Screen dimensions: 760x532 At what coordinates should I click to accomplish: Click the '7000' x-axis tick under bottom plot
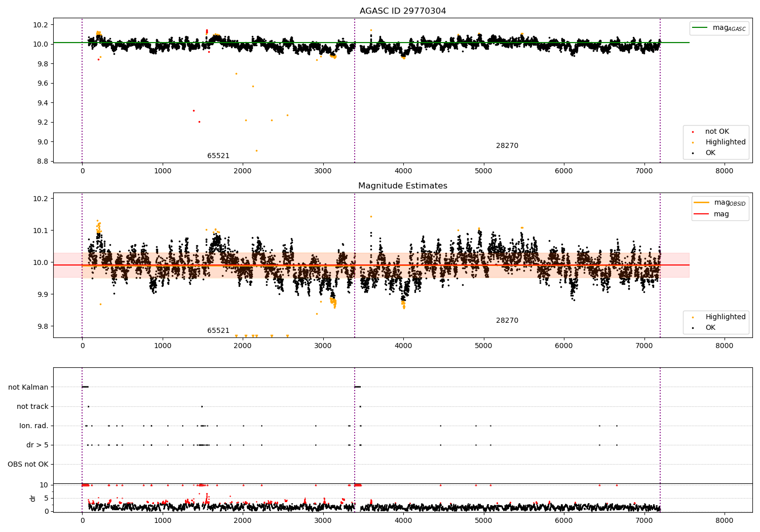[644, 520]
